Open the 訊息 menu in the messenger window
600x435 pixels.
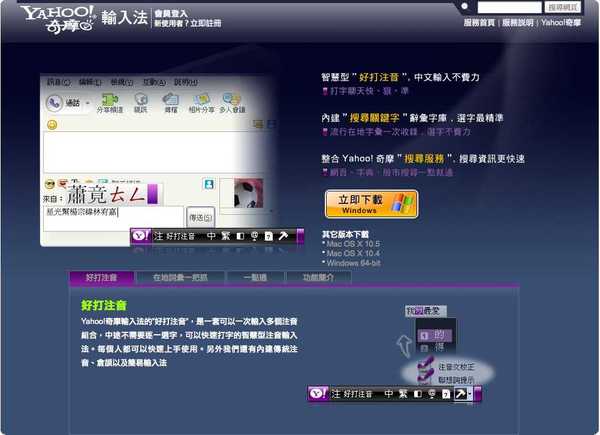[59, 82]
